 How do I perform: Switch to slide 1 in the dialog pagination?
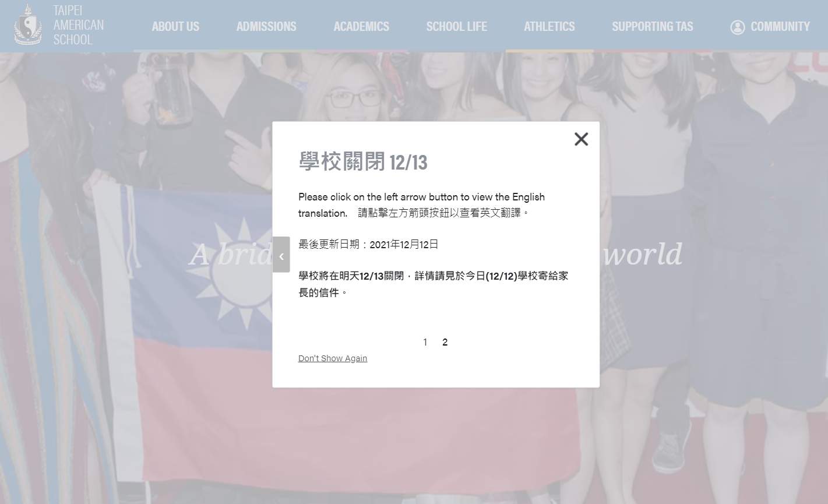425,342
